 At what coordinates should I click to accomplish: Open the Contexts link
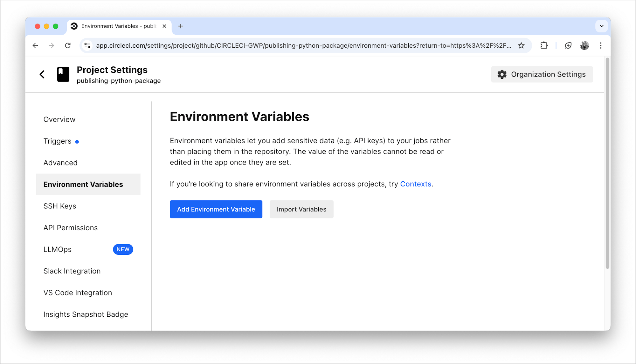[415, 184]
